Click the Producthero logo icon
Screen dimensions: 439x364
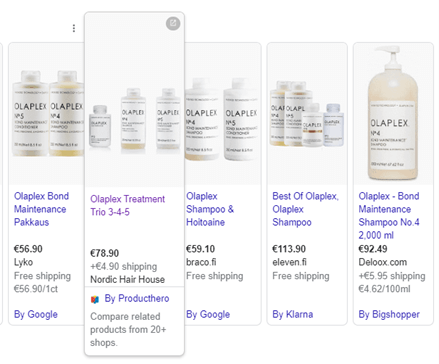tap(95, 300)
